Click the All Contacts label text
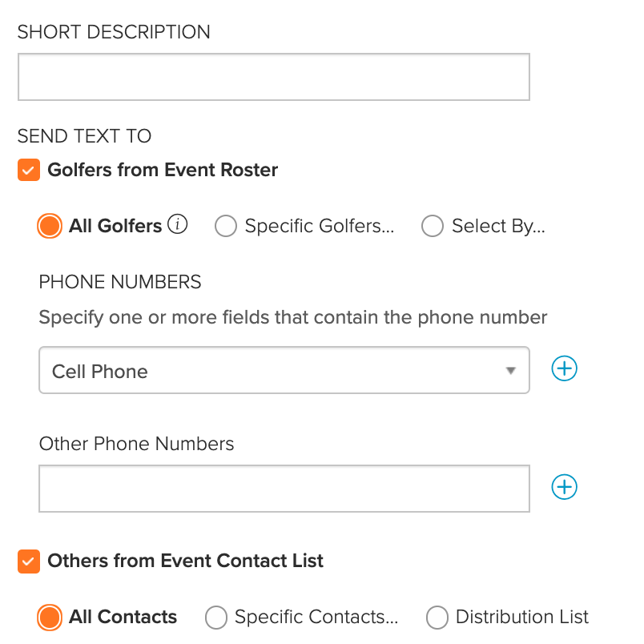The image size is (644, 644). click(123, 617)
